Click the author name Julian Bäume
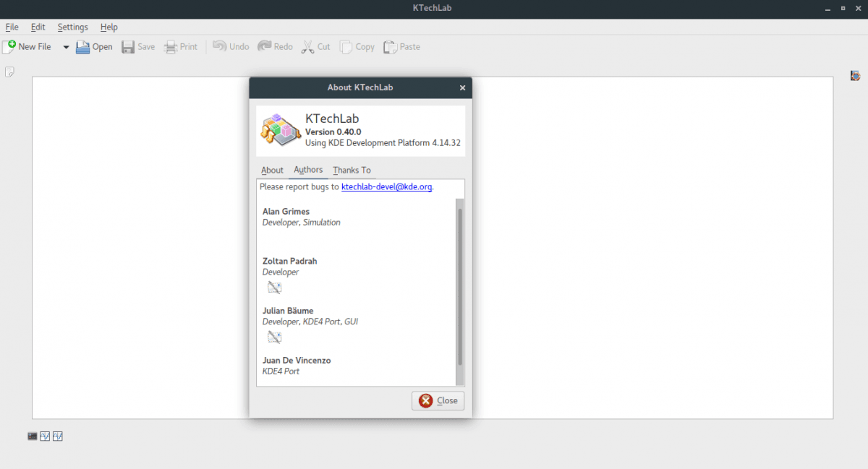 click(x=288, y=311)
